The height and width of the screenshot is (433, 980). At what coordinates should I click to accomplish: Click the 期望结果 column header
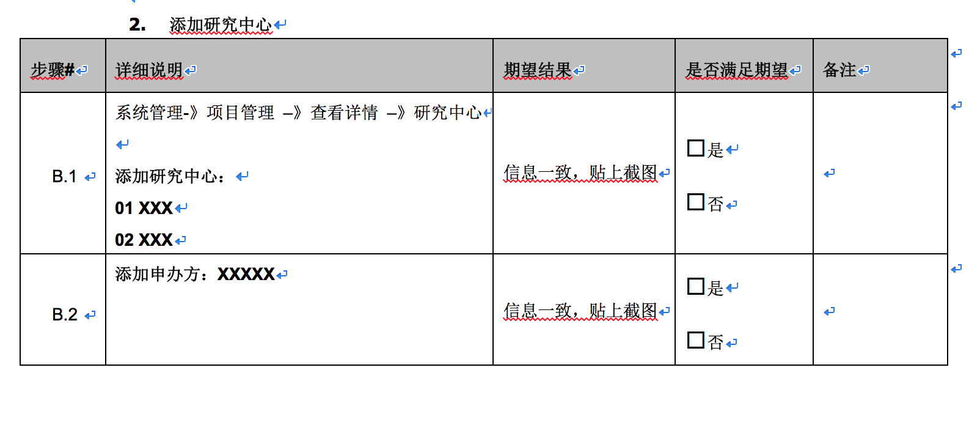click(537, 70)
